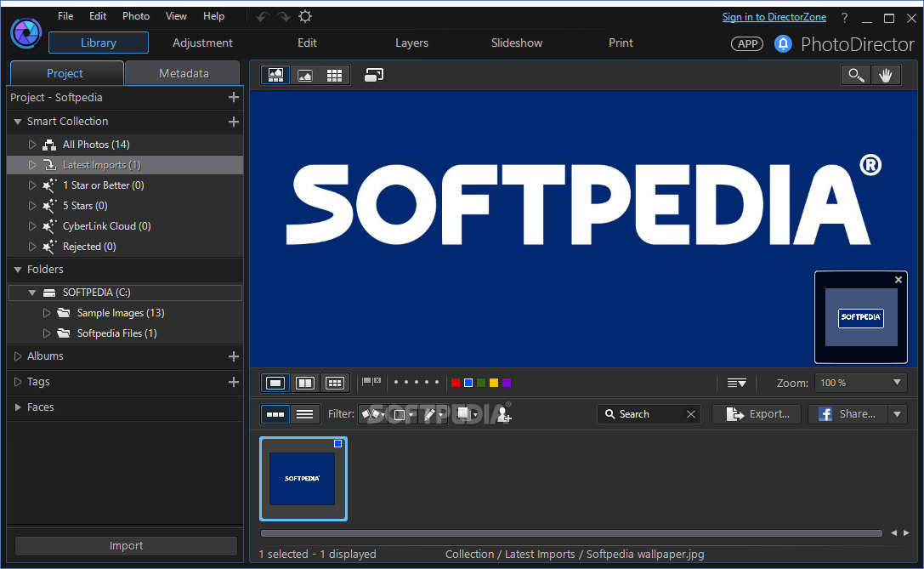The image size is (924, 569).
Task: Click the filmstrip horizontal scrollbar
Action: click(x=571, y=533)
